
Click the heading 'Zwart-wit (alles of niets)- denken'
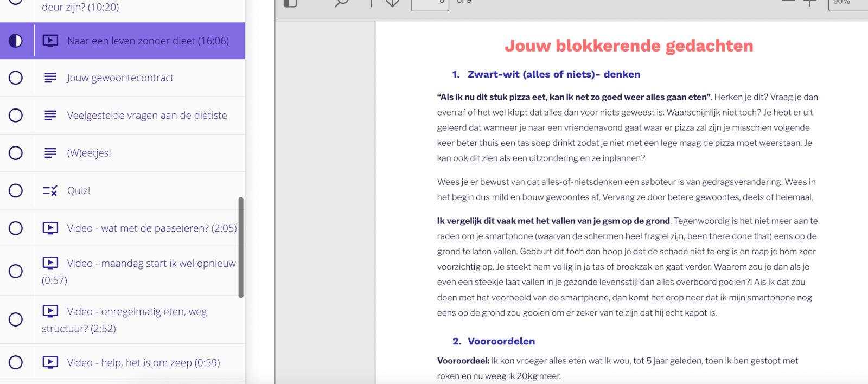(x=554, y=74)
